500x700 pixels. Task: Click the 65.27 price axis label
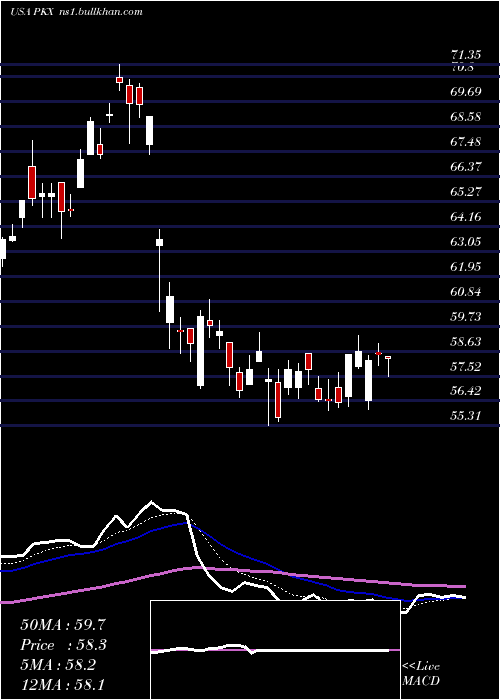(466, 192)
